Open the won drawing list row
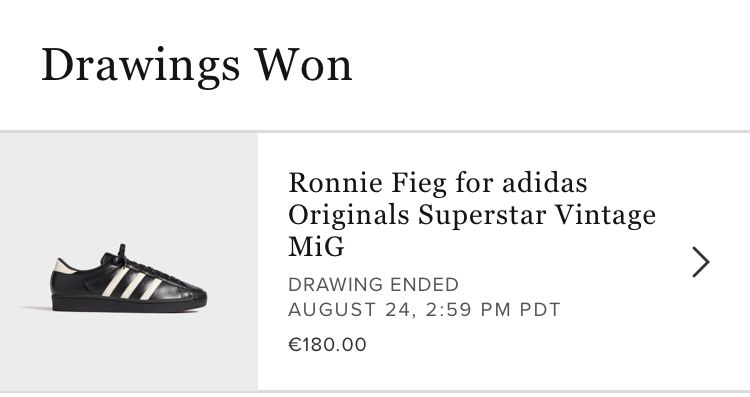Viewport: 750px width, 397px height. pyautogui.click(x=375, y=262)
